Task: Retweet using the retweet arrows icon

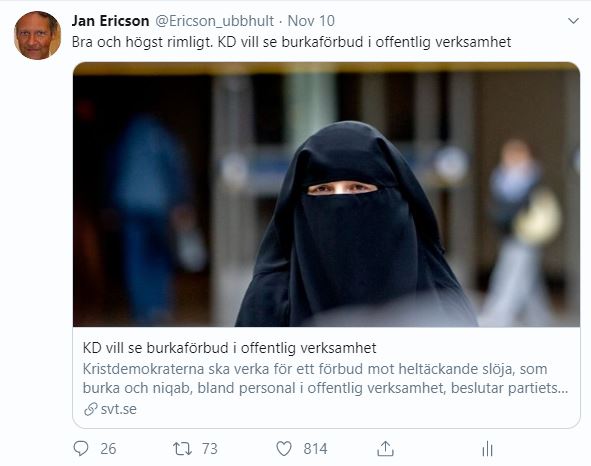Action: (182, 449)
